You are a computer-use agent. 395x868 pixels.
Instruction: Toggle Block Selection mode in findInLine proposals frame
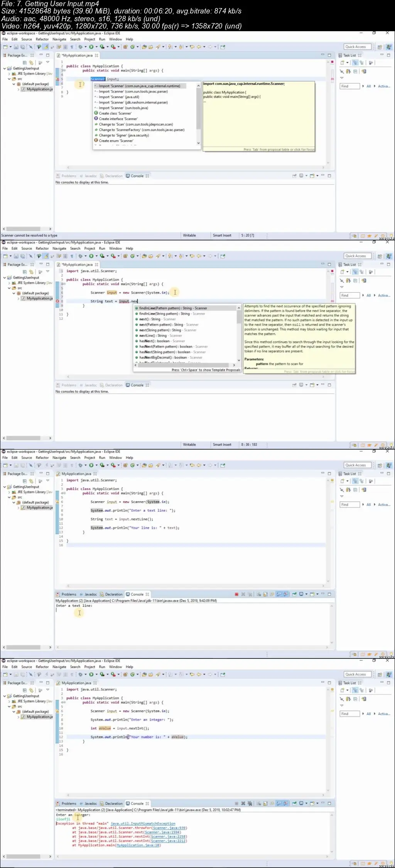[x=65, y=256]
